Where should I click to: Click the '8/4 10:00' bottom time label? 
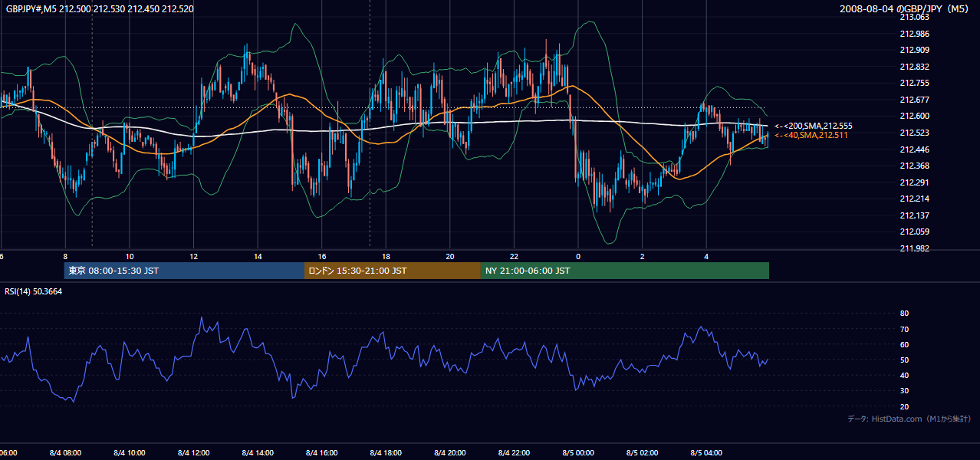tap(130, 453)
